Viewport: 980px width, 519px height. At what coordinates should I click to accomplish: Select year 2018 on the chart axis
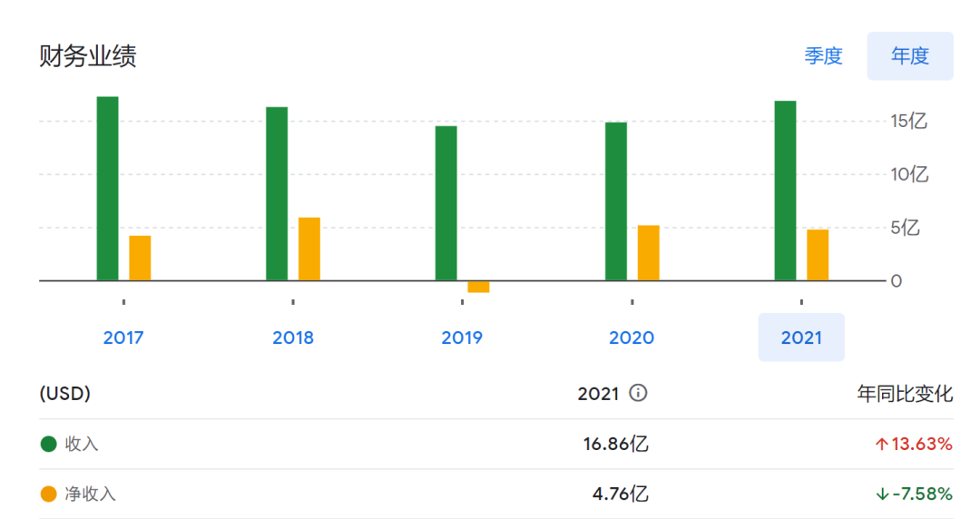(x=292, y=338)
